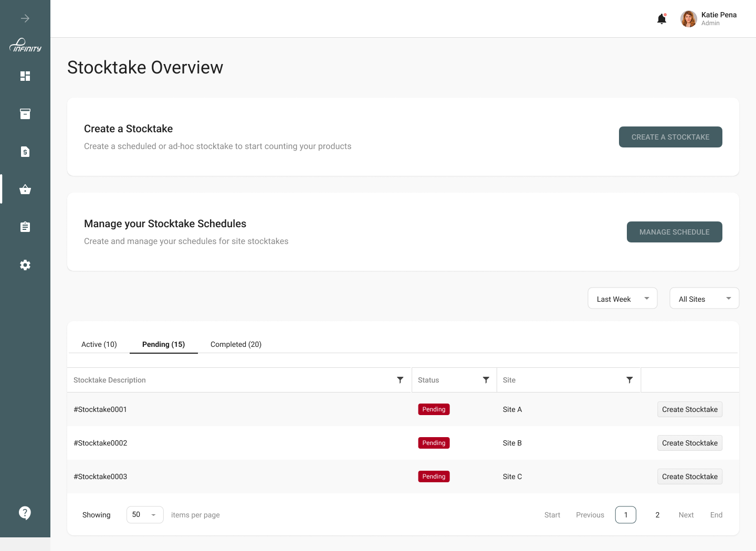
Task: Create Stocktake for Site C row
Action: (x=690, y=476)
